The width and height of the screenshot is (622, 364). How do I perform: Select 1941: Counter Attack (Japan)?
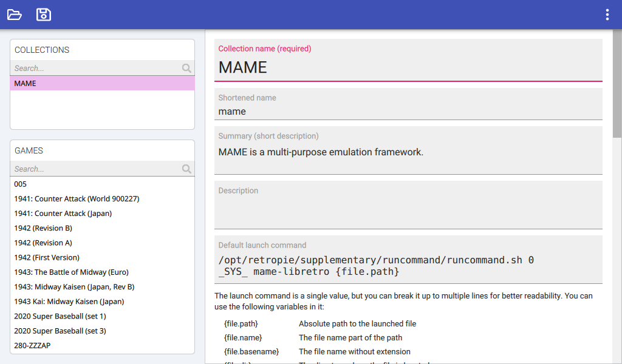click(x=102, y=213)
